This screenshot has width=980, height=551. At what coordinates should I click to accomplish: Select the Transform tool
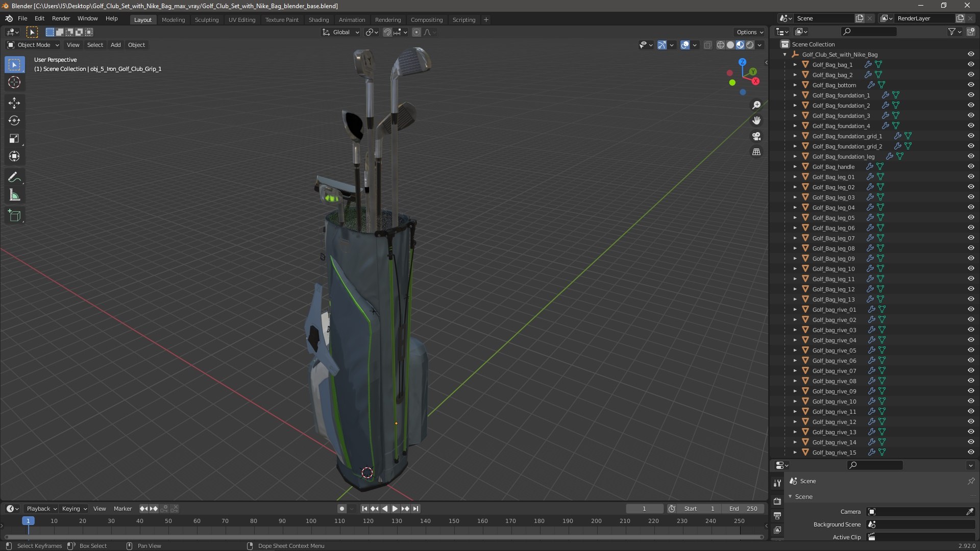click(x=14, y=157)
